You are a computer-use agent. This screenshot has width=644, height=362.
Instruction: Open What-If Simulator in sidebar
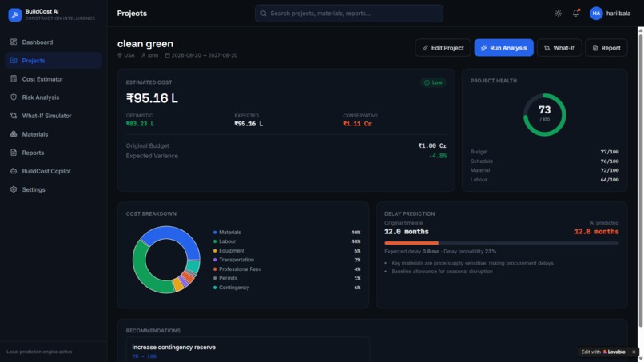(54, 116)
